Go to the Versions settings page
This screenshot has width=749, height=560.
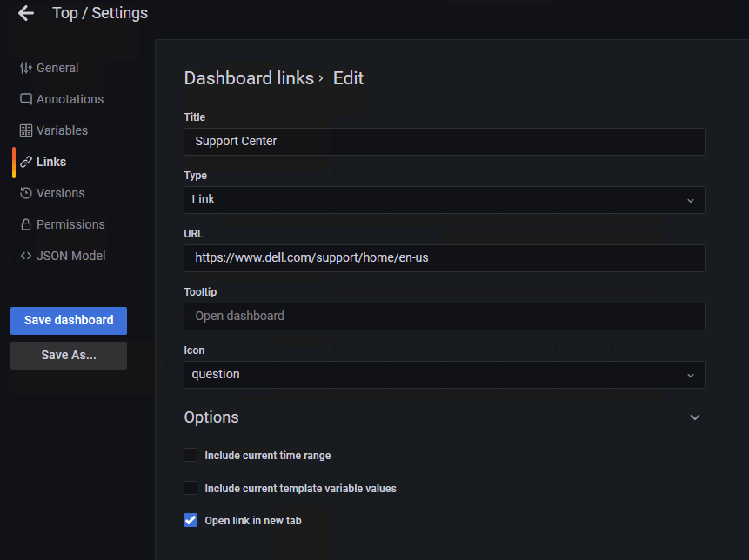coord(60,193)
